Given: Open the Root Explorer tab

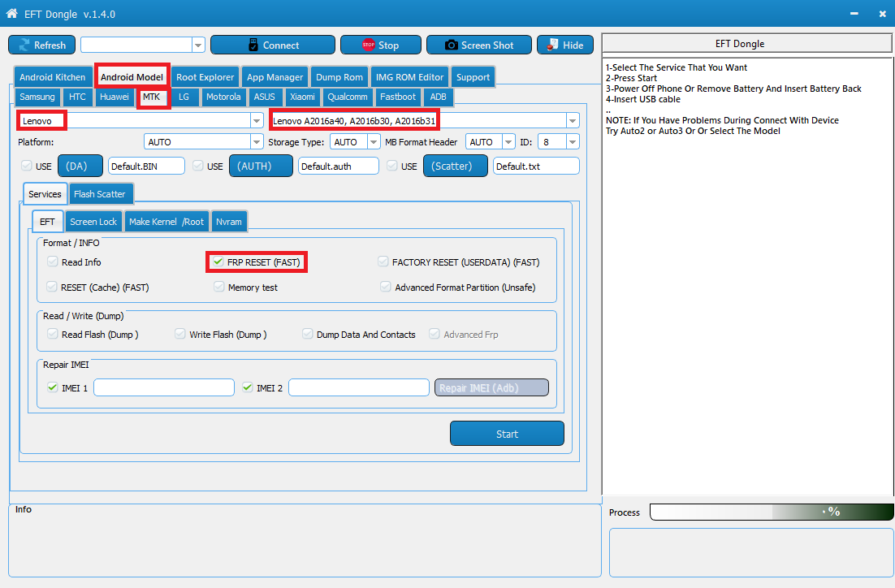Looking at the screenshot, I should coord(205,77).
